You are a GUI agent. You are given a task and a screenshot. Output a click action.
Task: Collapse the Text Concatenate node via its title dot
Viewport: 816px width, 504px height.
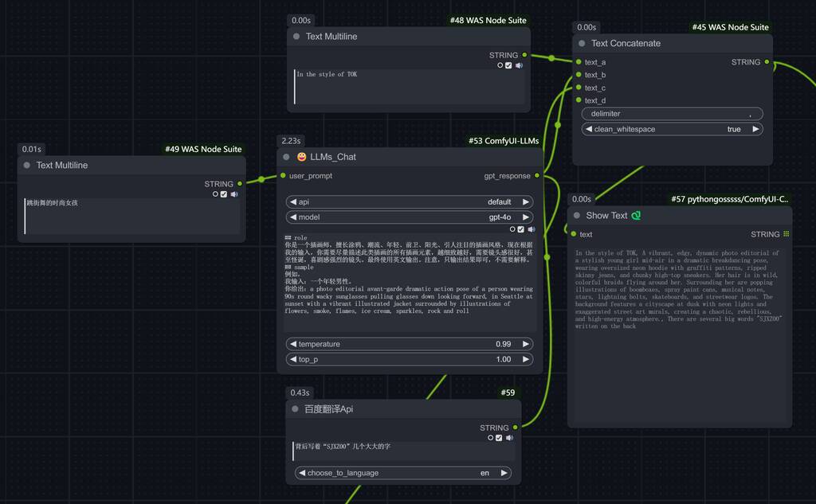[x=582, y=44]
